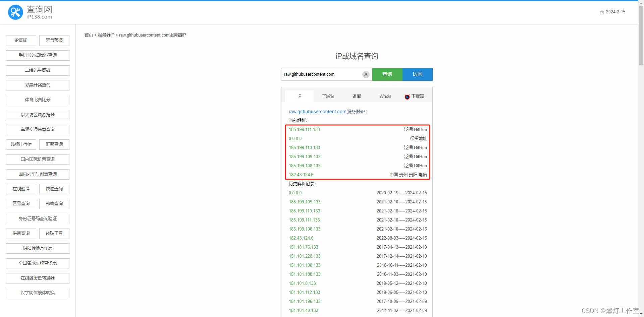Click history IP 151.101.108.133
This screenshot has height=317, width=644.
click(305, 265)
